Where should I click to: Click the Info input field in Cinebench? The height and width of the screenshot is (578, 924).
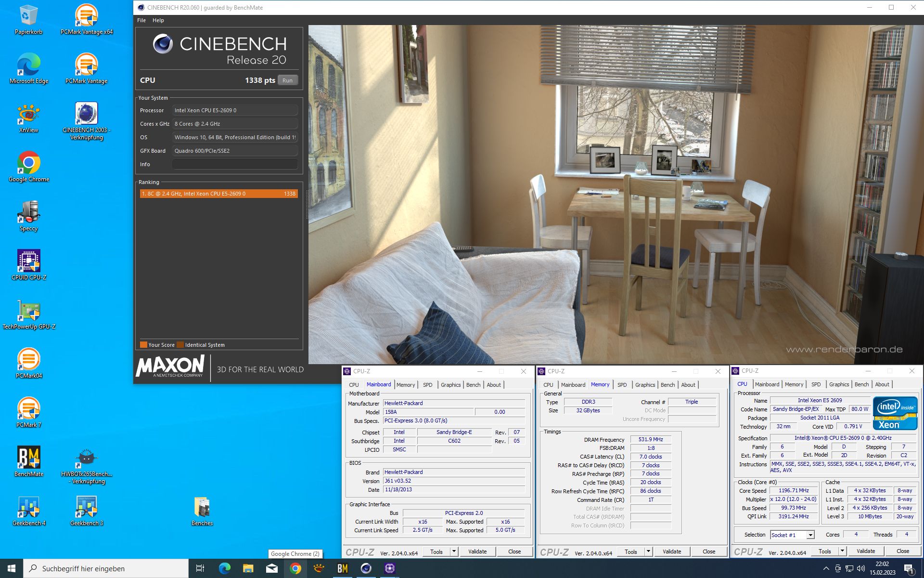pos(235,164)
